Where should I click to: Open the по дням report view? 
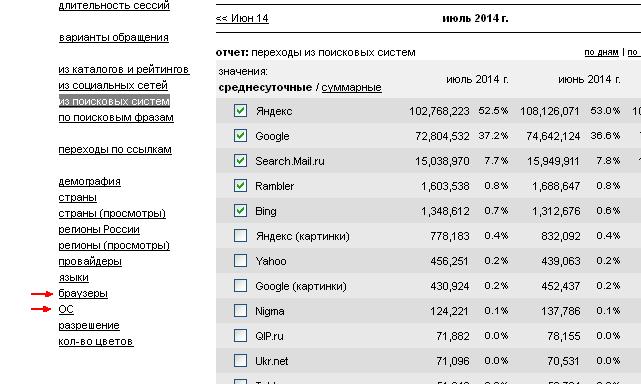[601, 52]
